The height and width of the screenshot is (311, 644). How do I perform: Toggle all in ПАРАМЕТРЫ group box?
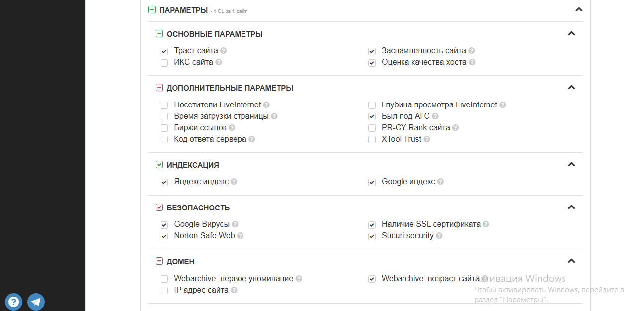click(152, 10)
